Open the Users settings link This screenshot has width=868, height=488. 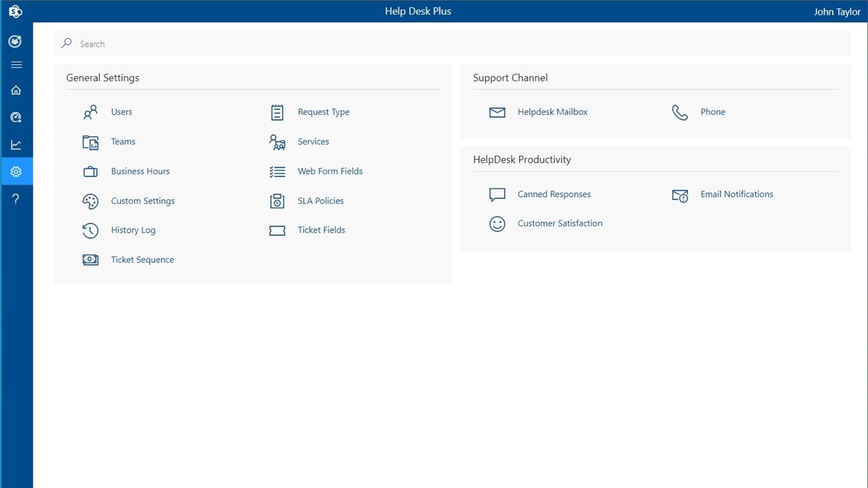click(x=121, y=112)
